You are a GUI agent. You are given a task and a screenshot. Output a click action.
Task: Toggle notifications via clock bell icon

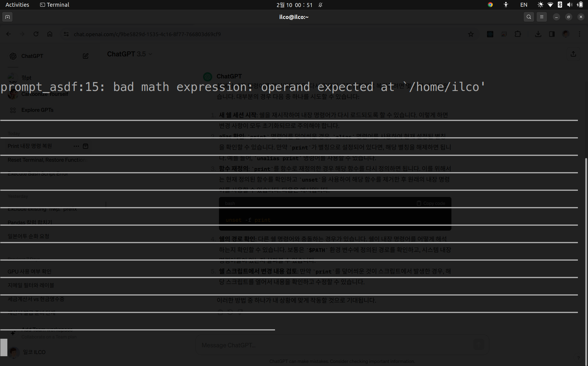point(320,5)
